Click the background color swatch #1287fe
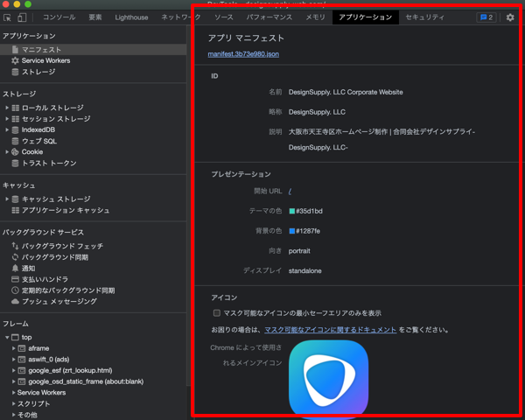 coord(292,231)
